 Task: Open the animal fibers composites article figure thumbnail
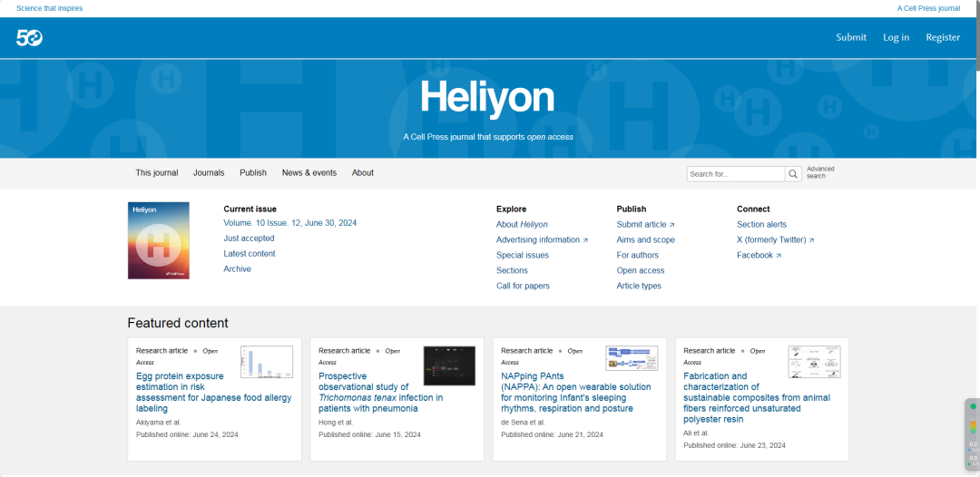click(814, 362)
